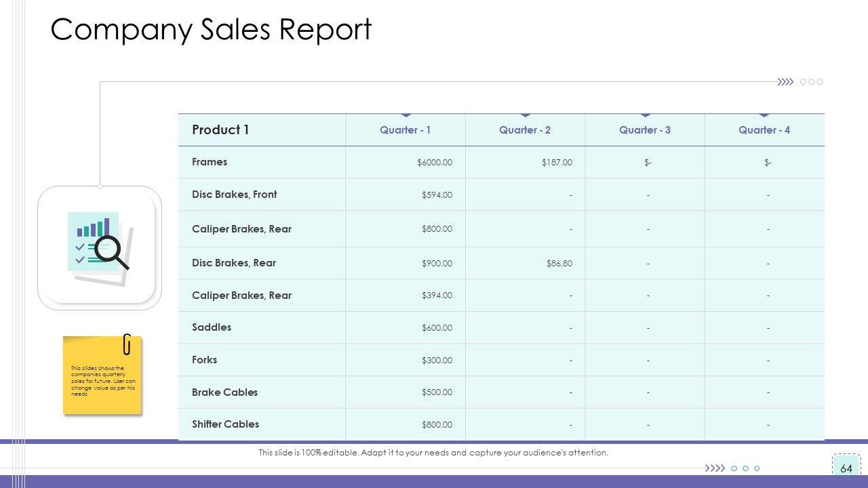Select the $6000.00 Frames Quarter 1 cell
Viewport: 868px width, 488px height.
[x=434, y=163]
